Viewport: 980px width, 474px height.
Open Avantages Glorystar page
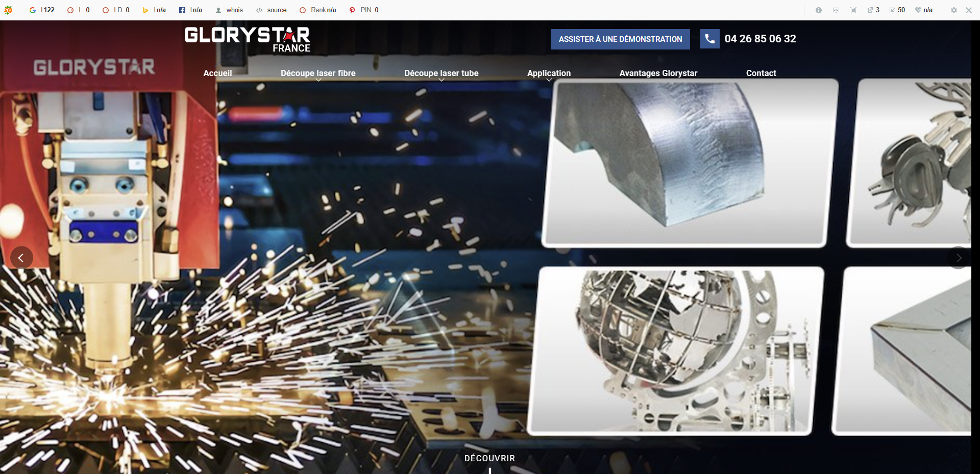(x=658, y=73)
